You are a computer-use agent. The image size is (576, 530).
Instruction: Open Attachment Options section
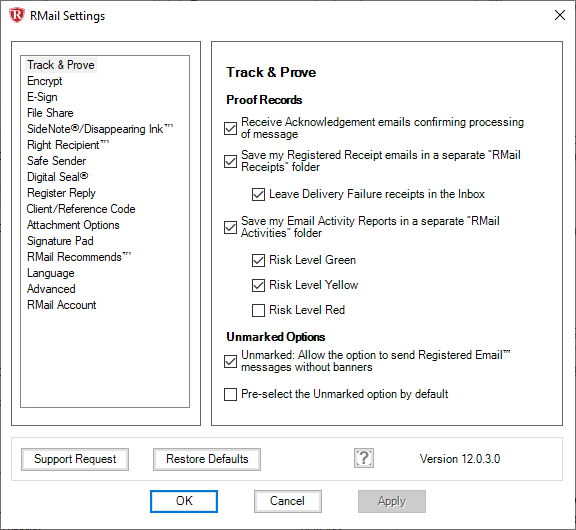(73, 225)
